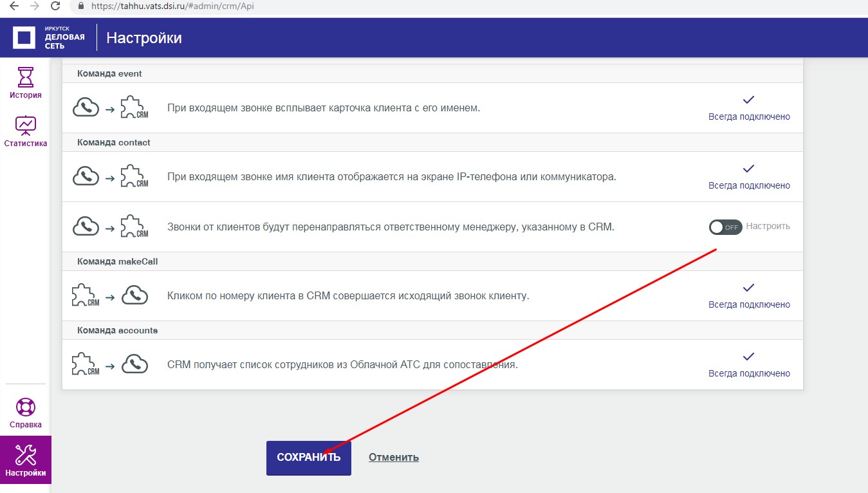
Task: Click the СОХРАНИТЬ button
Action: pos(309,458)
